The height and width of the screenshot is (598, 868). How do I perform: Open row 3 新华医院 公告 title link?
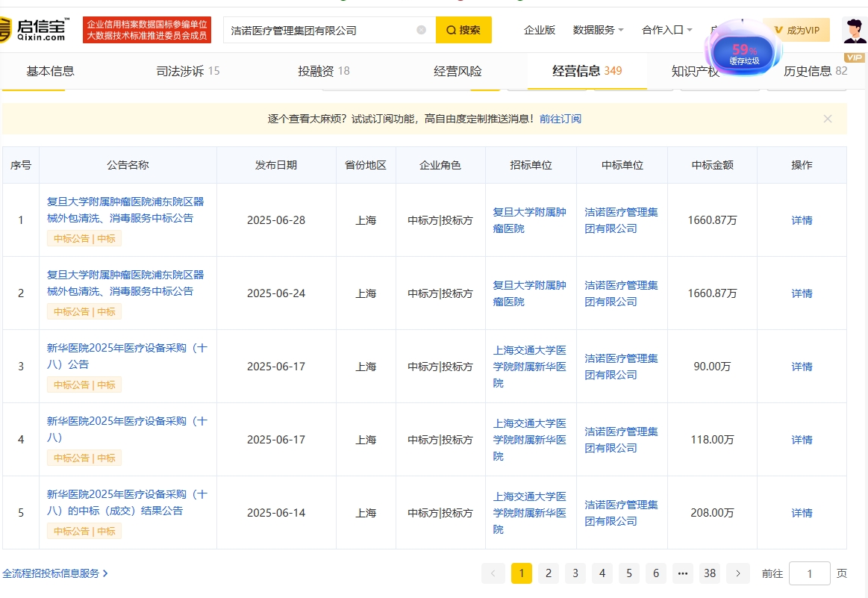coord(127,356)
